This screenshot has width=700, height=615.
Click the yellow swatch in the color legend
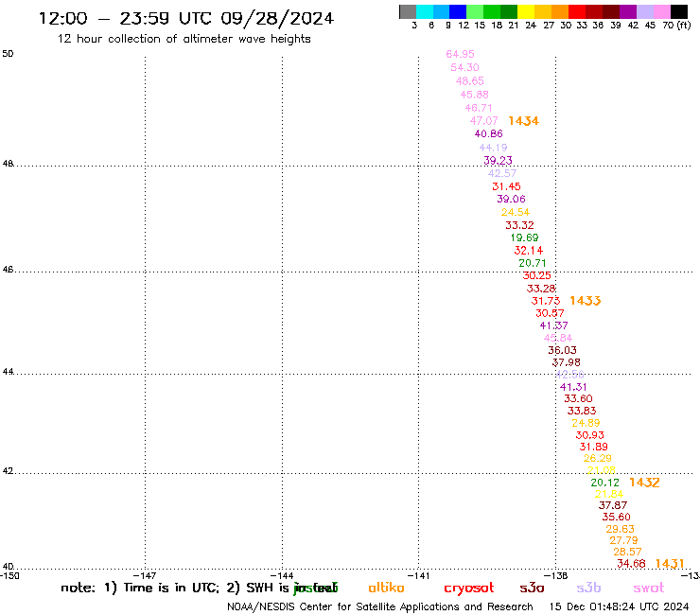526,11
